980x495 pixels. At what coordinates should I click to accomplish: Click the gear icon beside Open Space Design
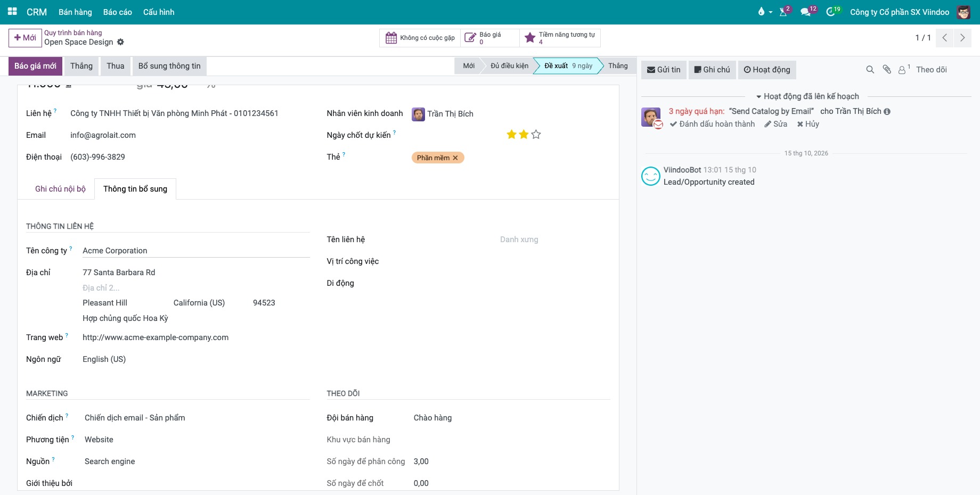[120, 42]
